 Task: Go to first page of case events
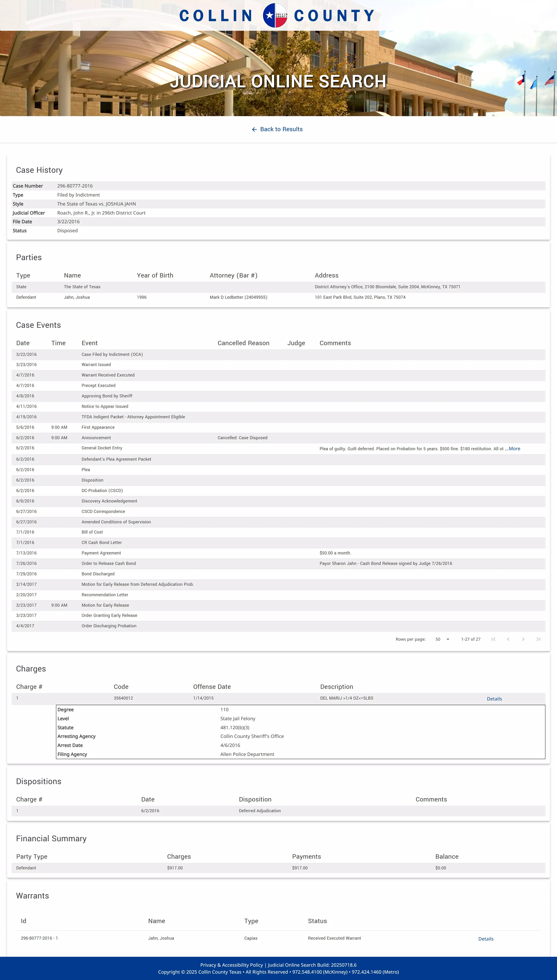pos(493,639)
